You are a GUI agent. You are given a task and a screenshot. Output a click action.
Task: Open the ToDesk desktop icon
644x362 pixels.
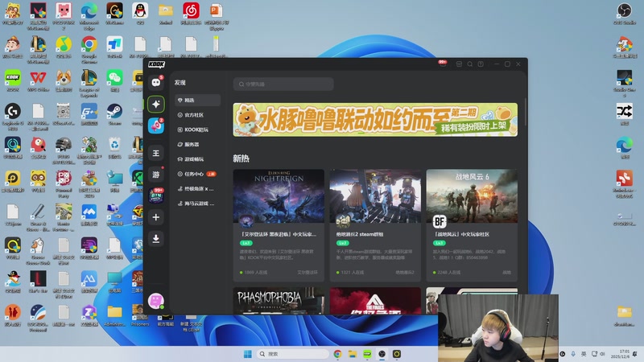click(114, 47)
